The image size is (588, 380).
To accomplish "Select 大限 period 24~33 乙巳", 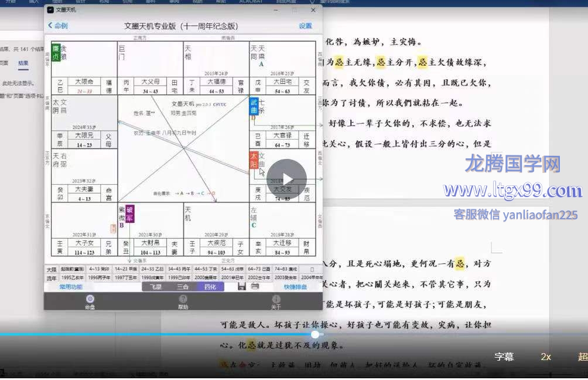I will pyautogui.click(x=152, y=269).
